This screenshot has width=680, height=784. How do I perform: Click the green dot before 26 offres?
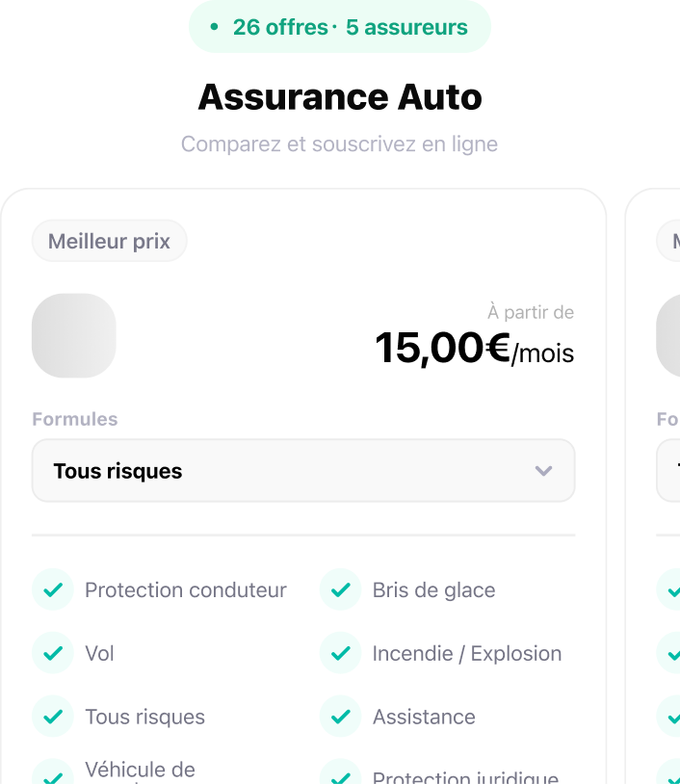[x=214, y=27]
